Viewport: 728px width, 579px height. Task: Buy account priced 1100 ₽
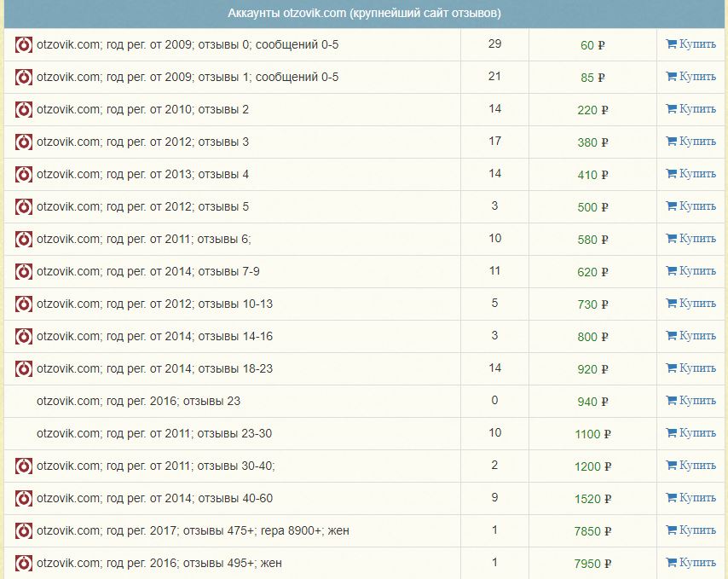[x=690, y=432]
